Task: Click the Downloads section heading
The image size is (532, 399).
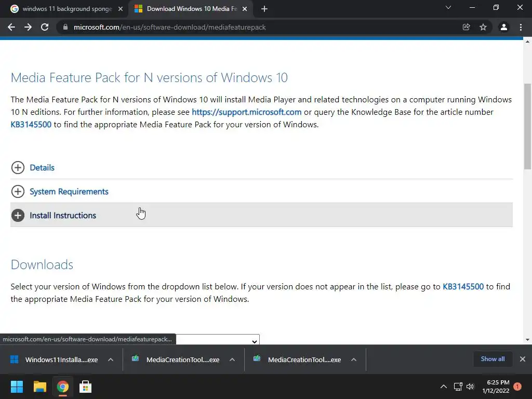Action: [42, 264]
